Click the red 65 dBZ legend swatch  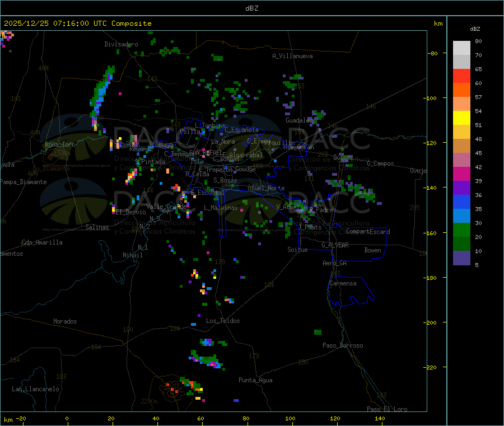pyautogui.click(x=461, y=76)
